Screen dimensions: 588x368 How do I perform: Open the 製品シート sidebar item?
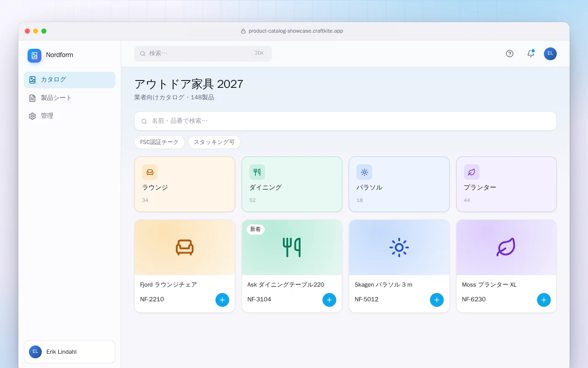coord(69,98)
